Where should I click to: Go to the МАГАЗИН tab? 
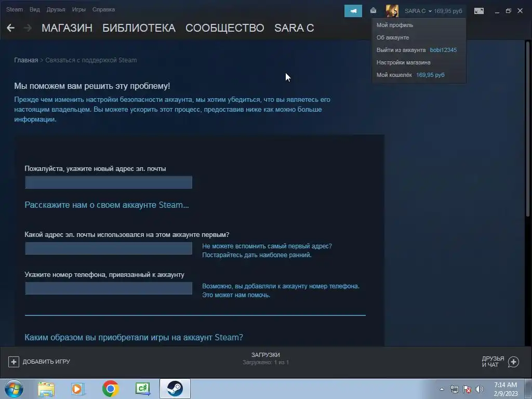[x=67, y=28]
